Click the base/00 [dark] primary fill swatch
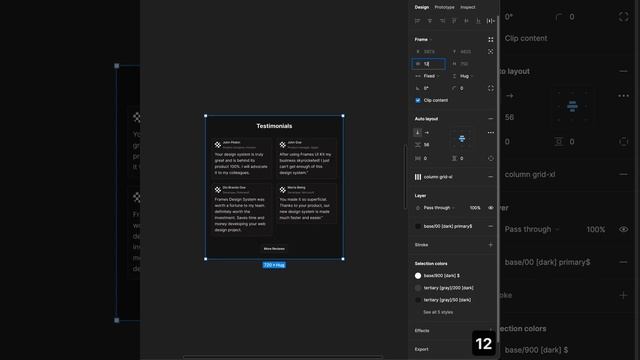The image size is (640, 360). coord(418,227)
